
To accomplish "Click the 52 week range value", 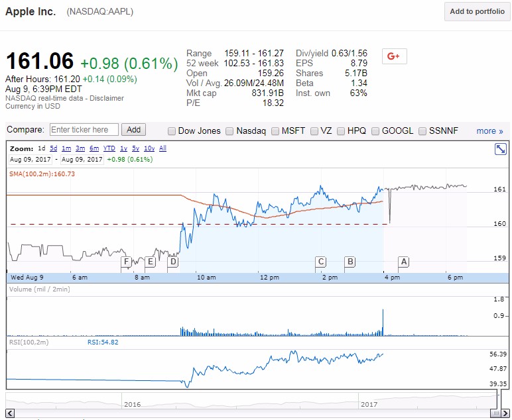I will 254,63.
